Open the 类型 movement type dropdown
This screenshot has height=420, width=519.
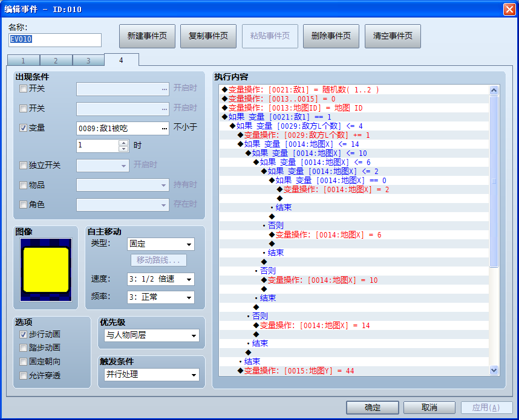click(160, 244)
